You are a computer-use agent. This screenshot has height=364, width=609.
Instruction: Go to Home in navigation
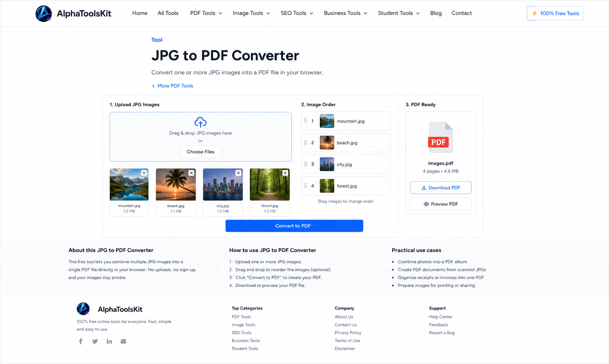140,13
